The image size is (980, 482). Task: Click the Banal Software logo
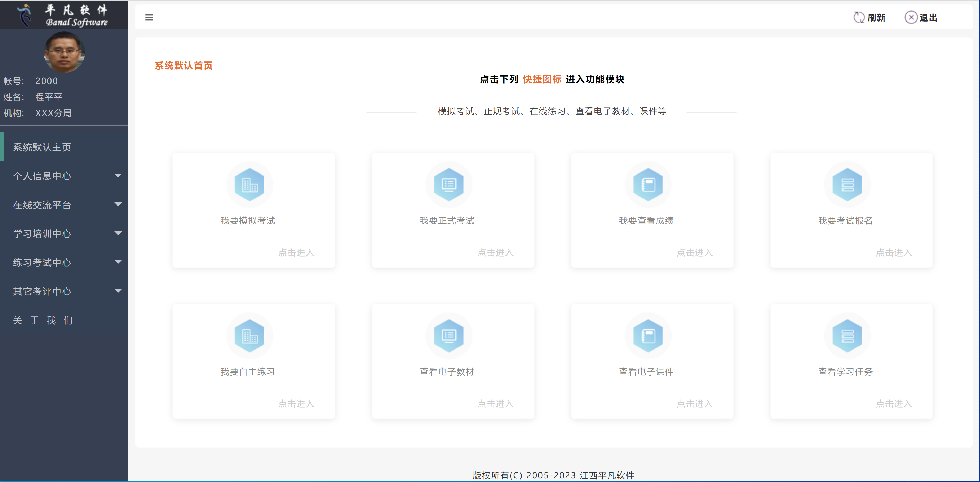(x=64, y=15)
